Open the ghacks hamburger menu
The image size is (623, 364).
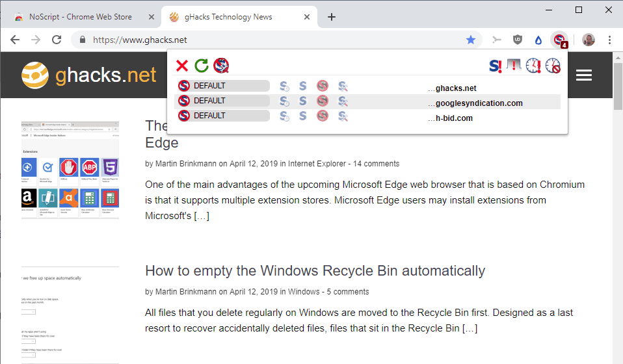click(x=583, y=75)
